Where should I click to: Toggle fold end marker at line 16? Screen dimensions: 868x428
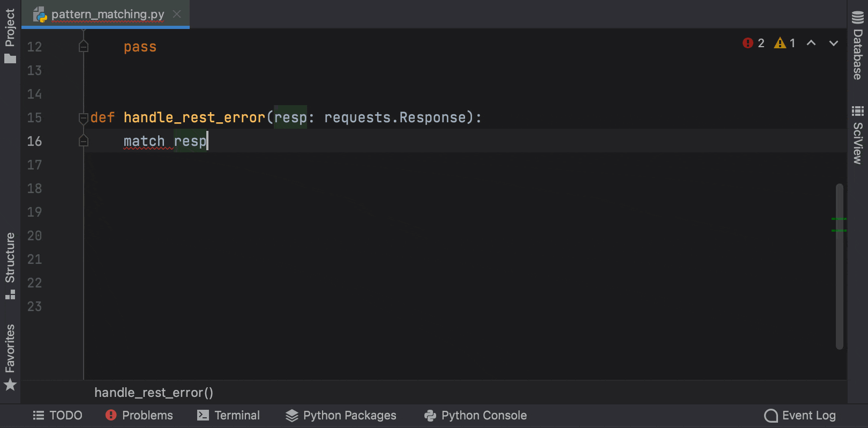pyautogui.click(x=84, y=141)
